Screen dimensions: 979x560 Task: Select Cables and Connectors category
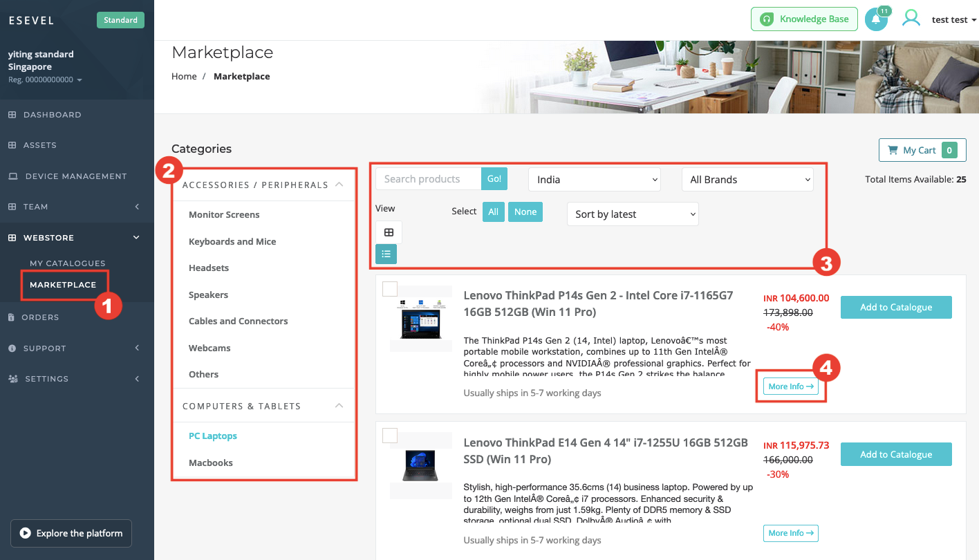tap(238, 321)
